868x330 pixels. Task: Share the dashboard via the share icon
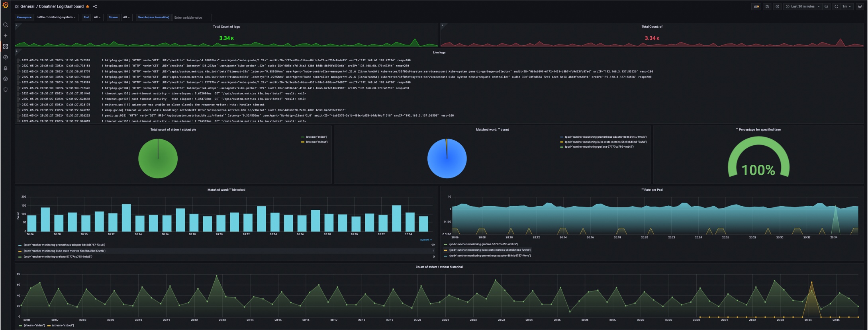(95, 6)
